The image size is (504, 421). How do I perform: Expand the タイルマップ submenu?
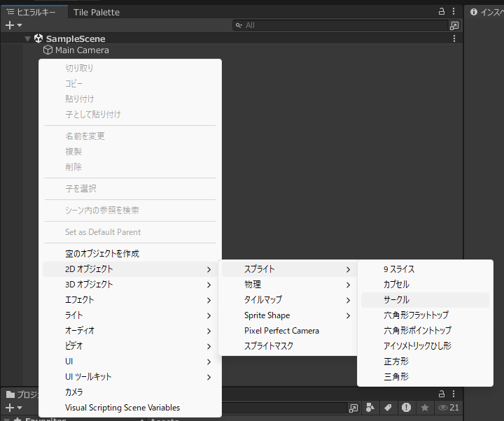pyautogui.click(x=289, y=300)
